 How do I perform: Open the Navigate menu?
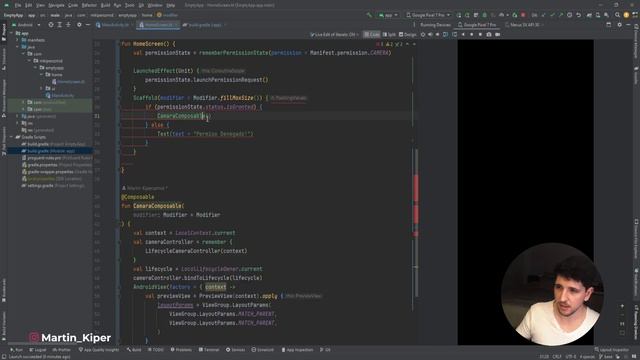click(x=56, y=5)
